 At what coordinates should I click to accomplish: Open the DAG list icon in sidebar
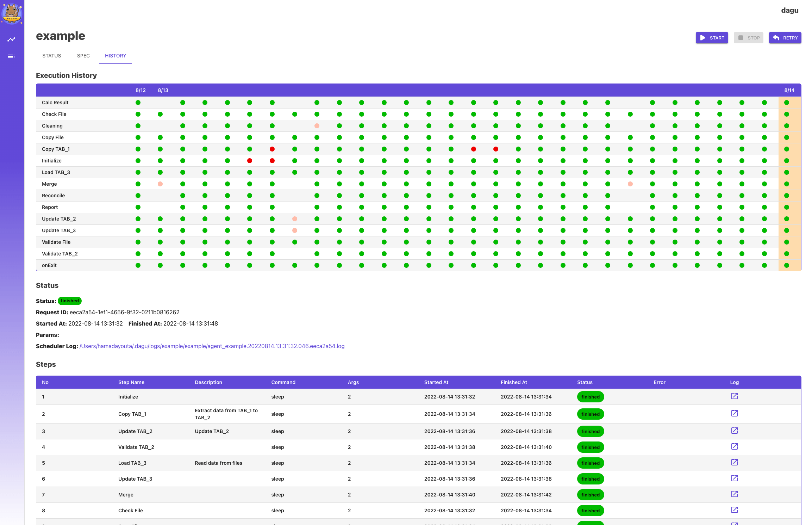(11, 56)
